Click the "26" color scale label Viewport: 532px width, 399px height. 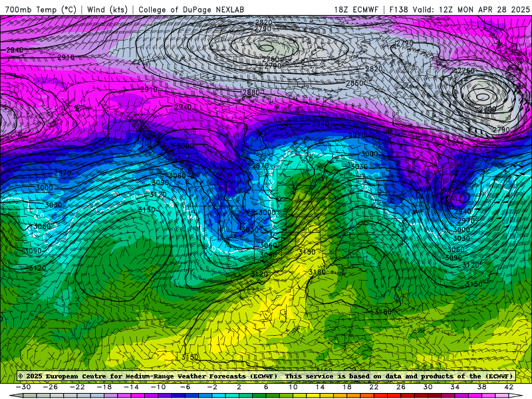pyautogui.click(x=401, y=387)
